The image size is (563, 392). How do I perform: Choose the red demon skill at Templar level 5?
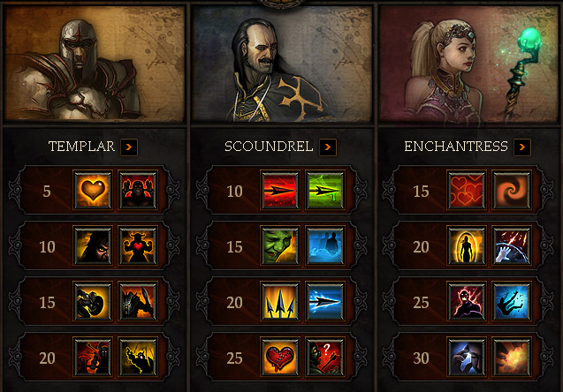click(x=138, y=190)
